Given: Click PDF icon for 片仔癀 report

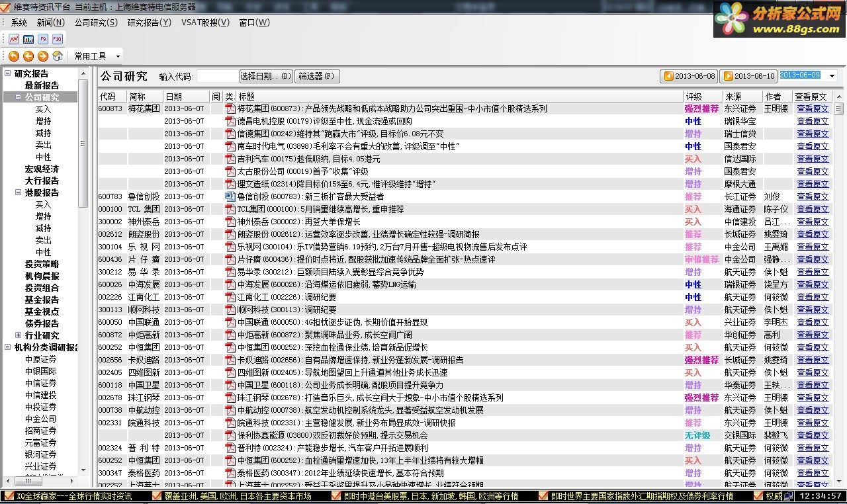Looking at the screenshot, I should tap(230, 259).
